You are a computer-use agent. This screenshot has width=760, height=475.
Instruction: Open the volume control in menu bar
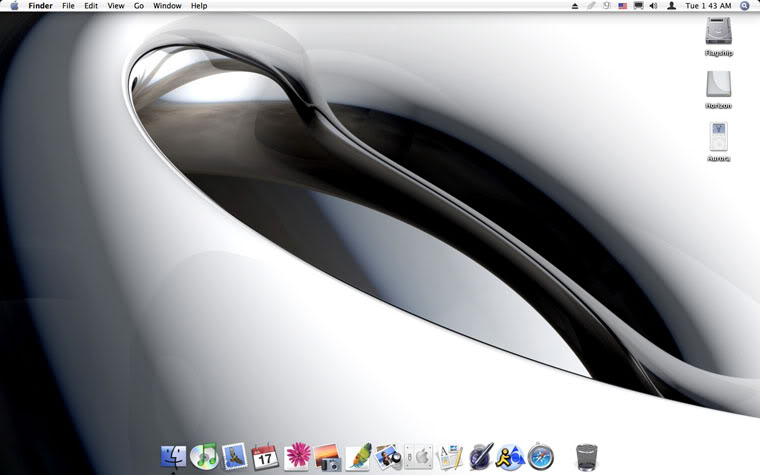(653, 6)
